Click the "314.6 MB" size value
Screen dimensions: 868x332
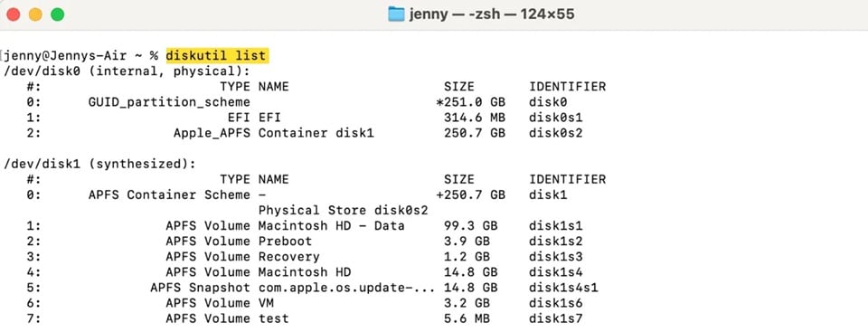pos(475,119)
